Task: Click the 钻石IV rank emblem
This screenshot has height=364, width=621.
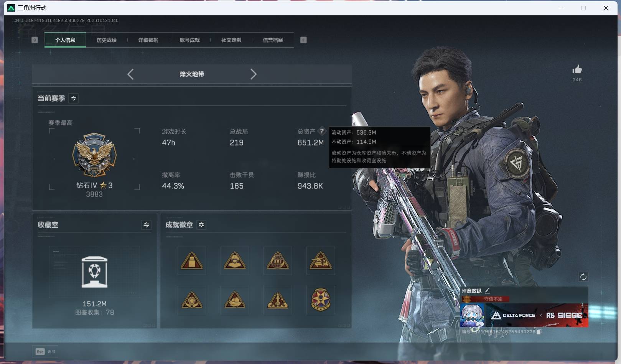Action: [94, 155]
